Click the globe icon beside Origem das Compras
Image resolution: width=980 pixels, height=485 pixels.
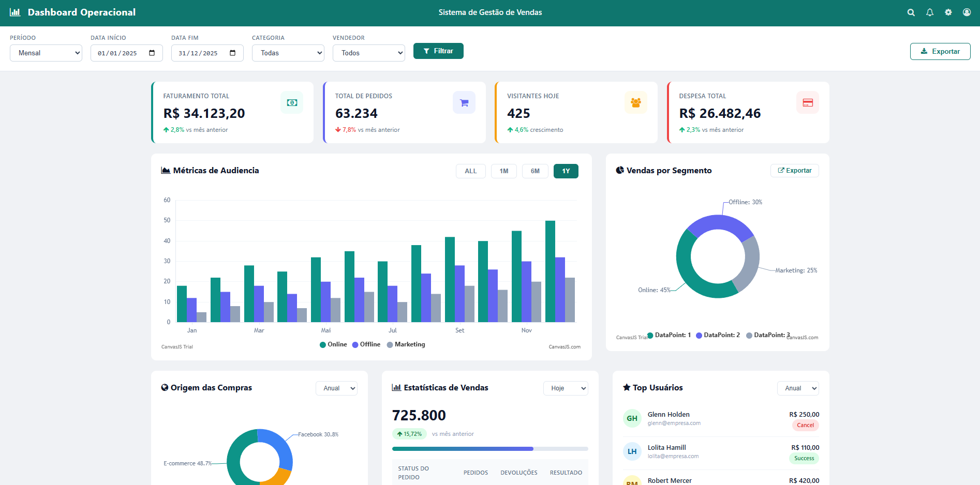tap(165, 387)
